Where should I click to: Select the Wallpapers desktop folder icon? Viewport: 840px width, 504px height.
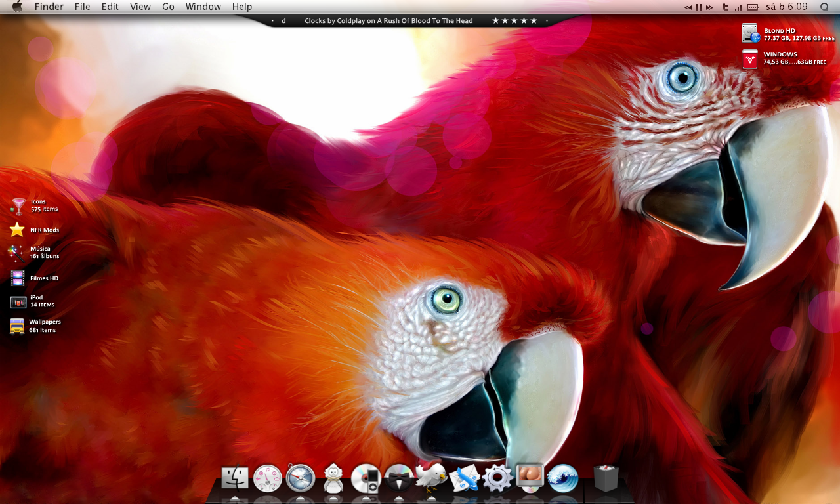[17, 326]
